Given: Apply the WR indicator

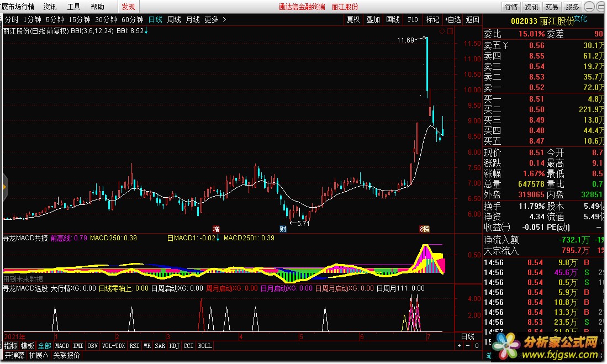Looking at the screenshot, I should click(147, 346).
